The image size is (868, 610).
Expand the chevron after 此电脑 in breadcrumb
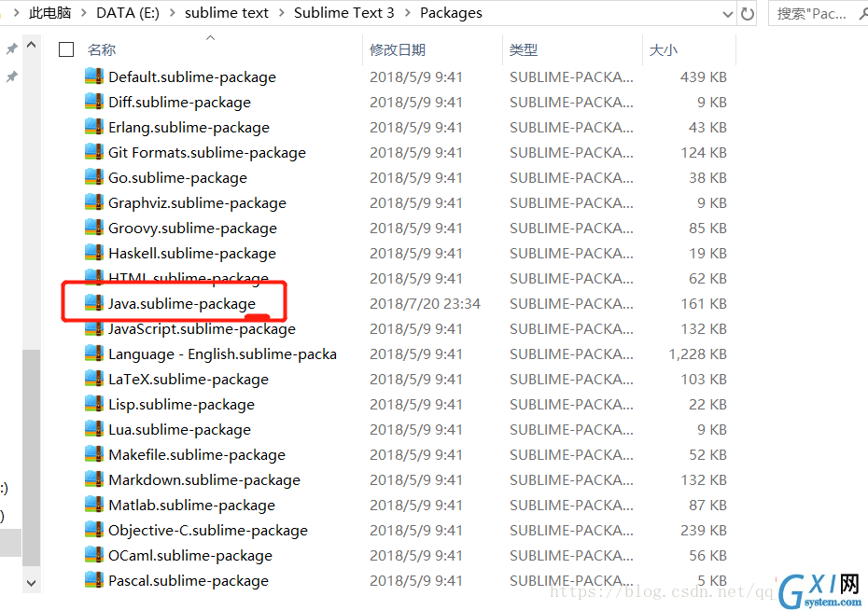(x=84, y=13)
